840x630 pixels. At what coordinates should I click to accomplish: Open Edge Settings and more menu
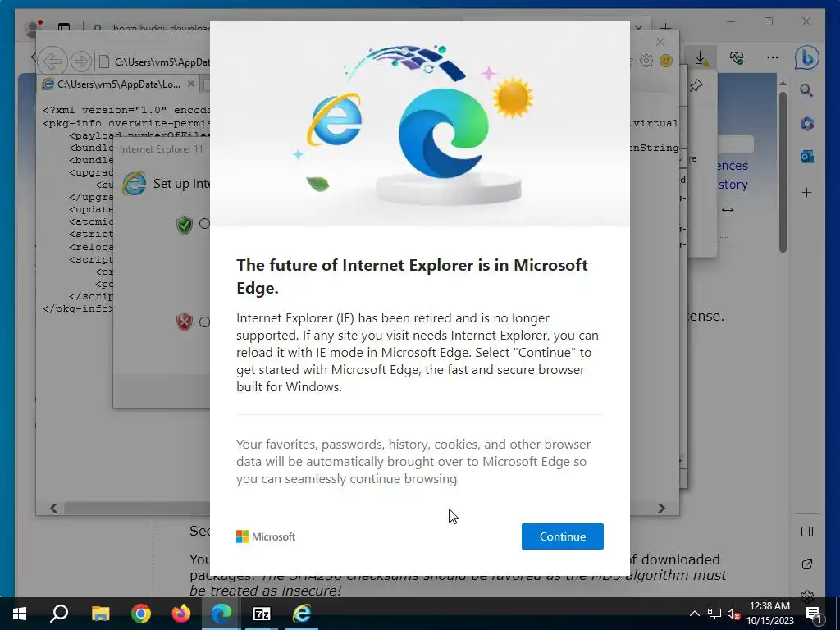click(x=772, y=58)
